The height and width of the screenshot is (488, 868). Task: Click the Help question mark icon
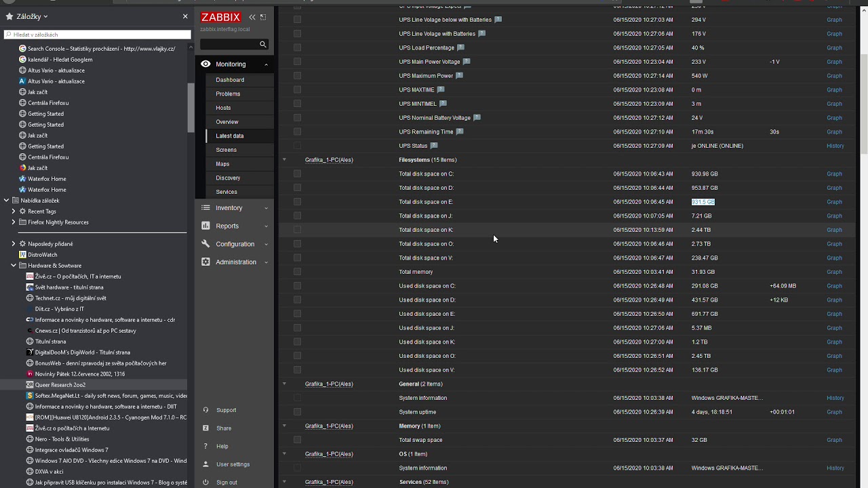(x=205, y=446)
